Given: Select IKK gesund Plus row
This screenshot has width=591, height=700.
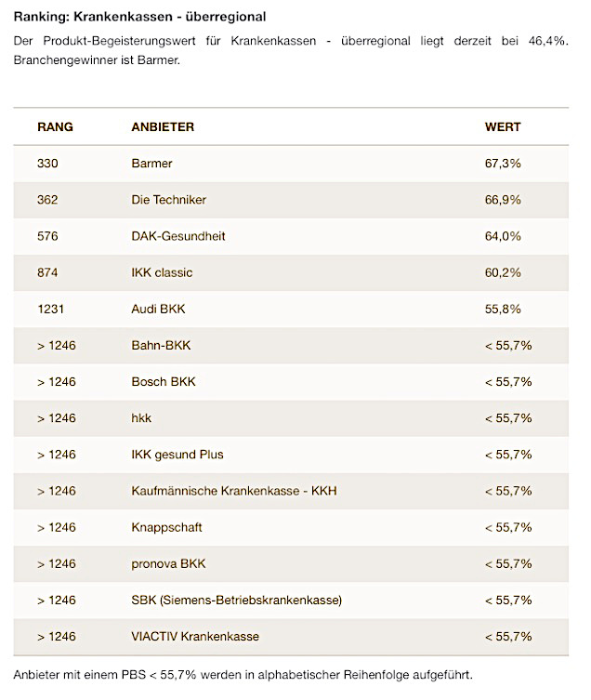Looking at the screenshot, I should (177, 455).
